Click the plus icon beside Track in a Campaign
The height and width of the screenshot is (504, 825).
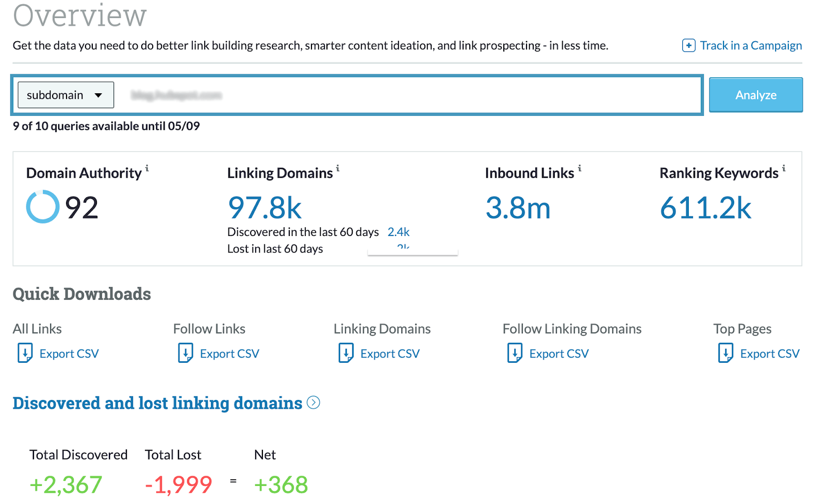[x=688, y=45]
